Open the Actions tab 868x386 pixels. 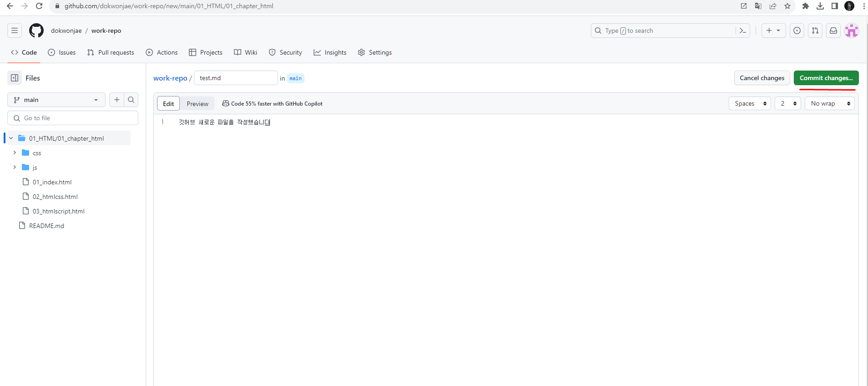tap(162, 52)
